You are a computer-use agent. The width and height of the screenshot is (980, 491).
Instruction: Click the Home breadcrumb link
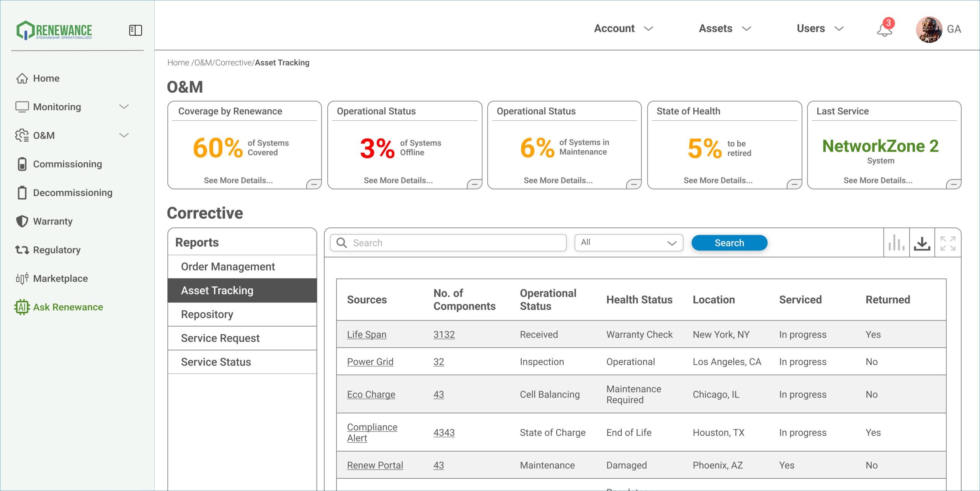pos(178,62)
